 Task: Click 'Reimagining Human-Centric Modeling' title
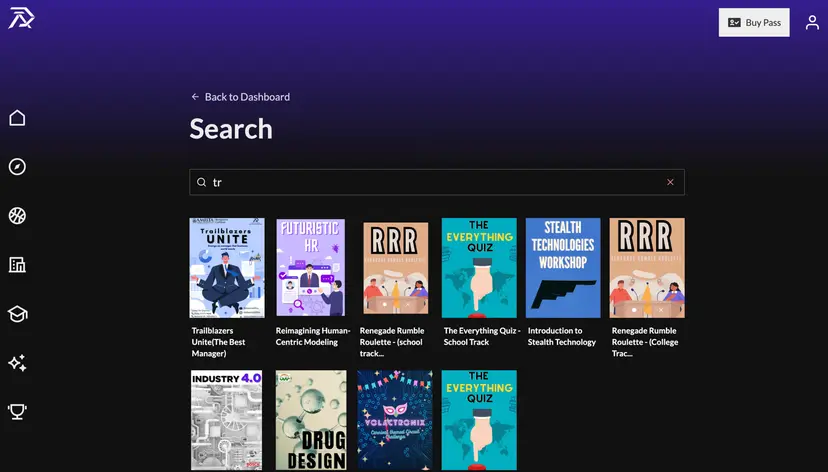click(x=313, y=336)
